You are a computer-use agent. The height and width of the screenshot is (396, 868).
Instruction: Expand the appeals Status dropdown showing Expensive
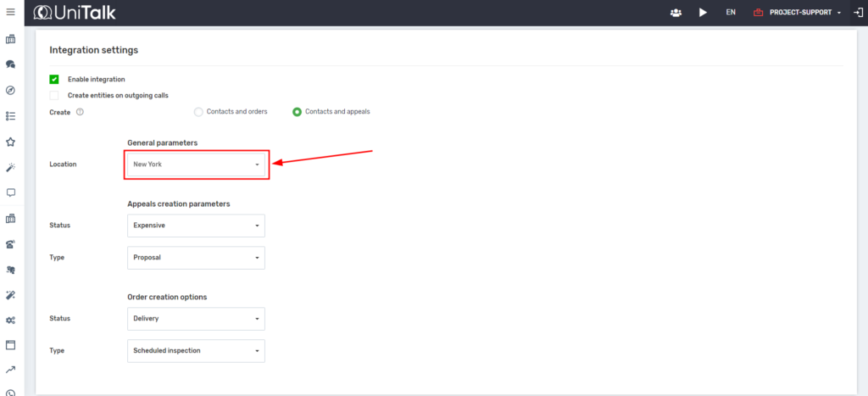pyautogui.click(x=196, y=226)
